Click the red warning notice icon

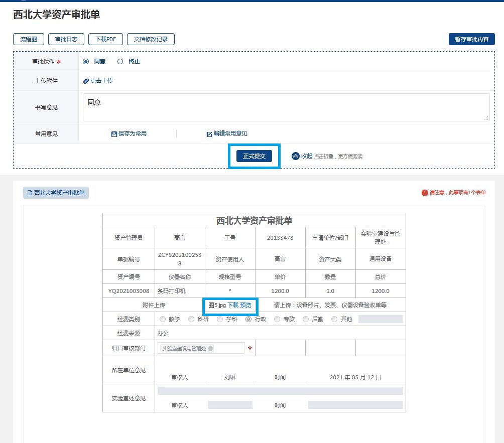pos(425,193)
